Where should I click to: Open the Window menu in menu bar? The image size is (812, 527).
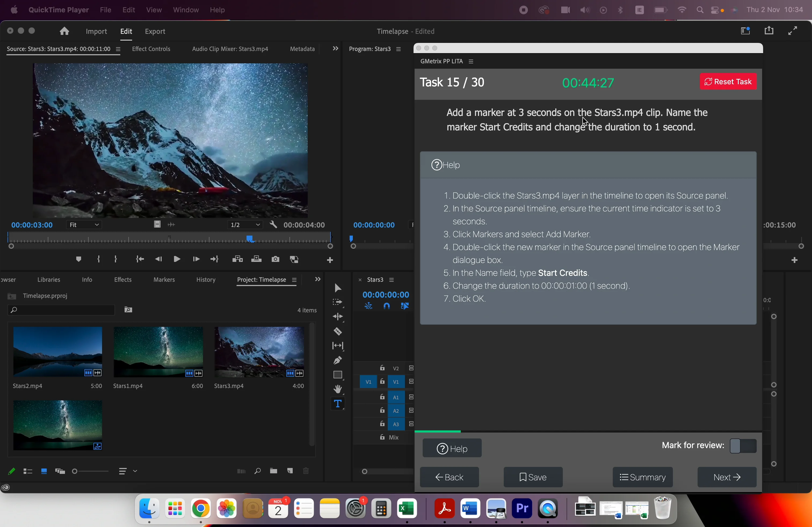[x=186, y=10]
